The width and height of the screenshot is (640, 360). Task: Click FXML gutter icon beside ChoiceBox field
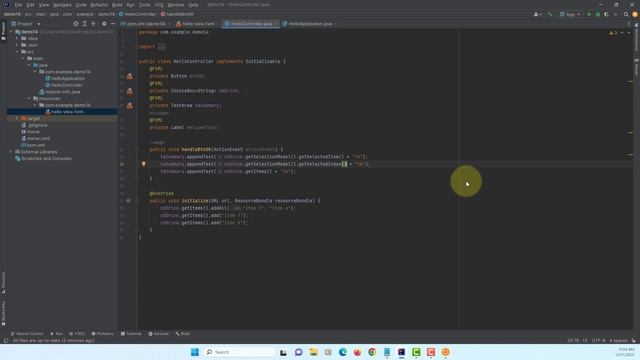coord(129,91)
